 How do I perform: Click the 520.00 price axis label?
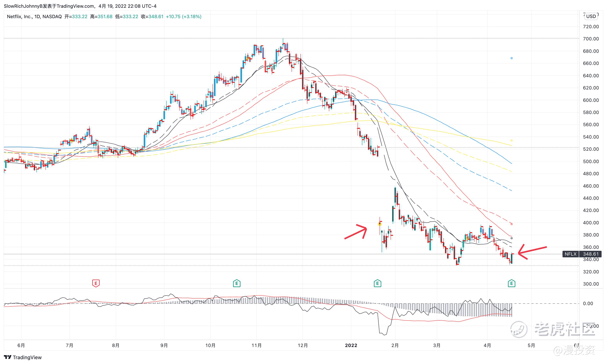click(591, 149)
